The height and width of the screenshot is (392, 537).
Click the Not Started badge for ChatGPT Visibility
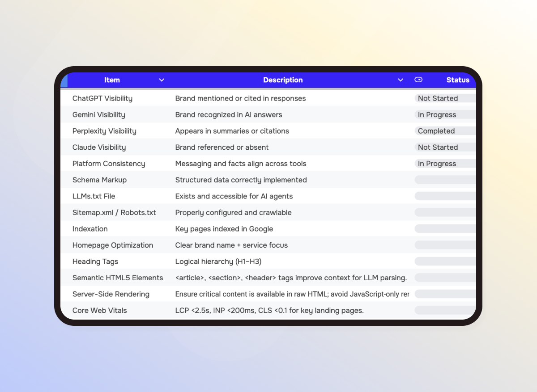tap(438, 98)
